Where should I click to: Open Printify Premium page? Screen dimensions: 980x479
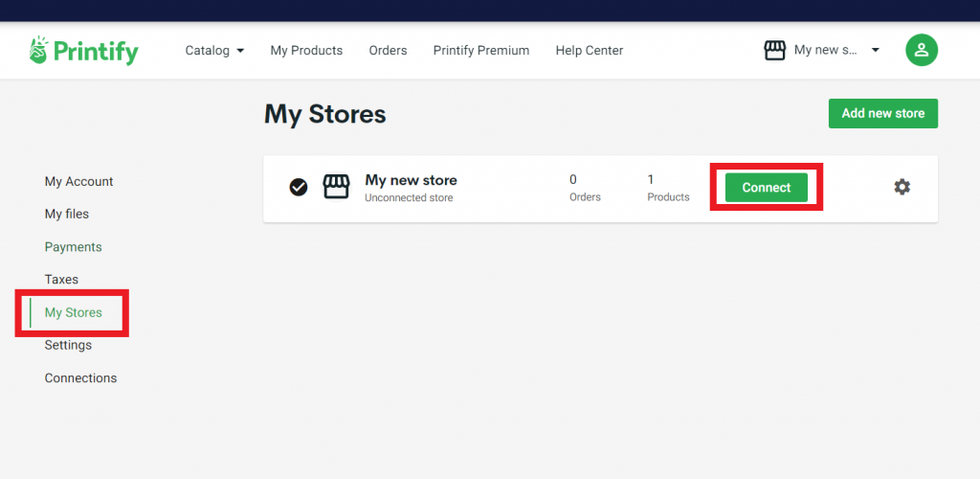(480, 51)
